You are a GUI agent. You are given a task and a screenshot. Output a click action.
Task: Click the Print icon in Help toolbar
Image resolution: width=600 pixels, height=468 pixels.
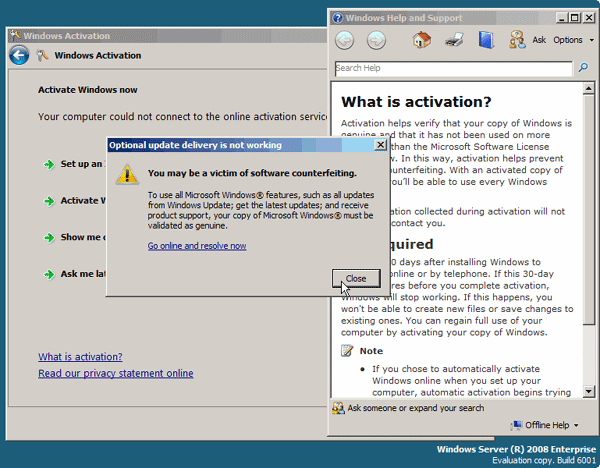click(454, 41)
